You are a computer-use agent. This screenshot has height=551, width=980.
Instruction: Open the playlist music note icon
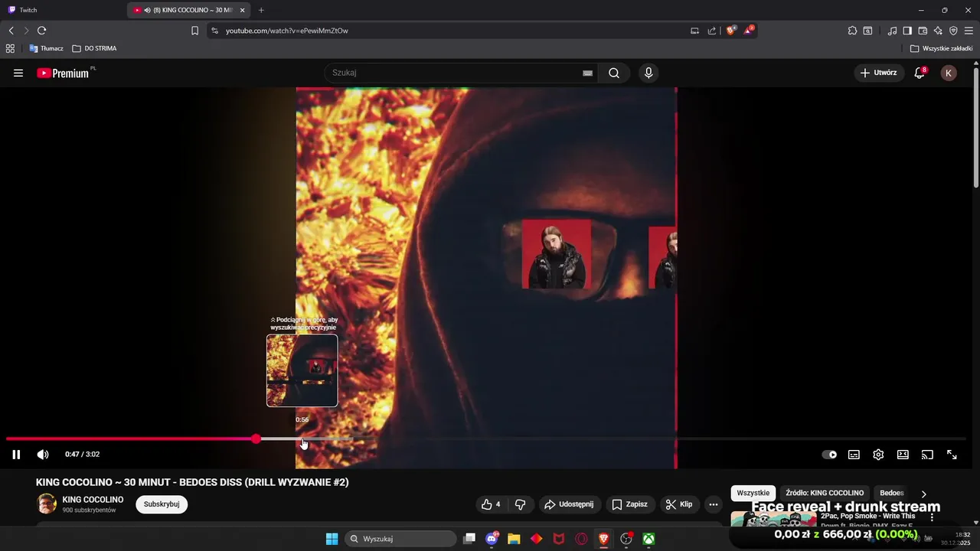(x=892, y=31)
